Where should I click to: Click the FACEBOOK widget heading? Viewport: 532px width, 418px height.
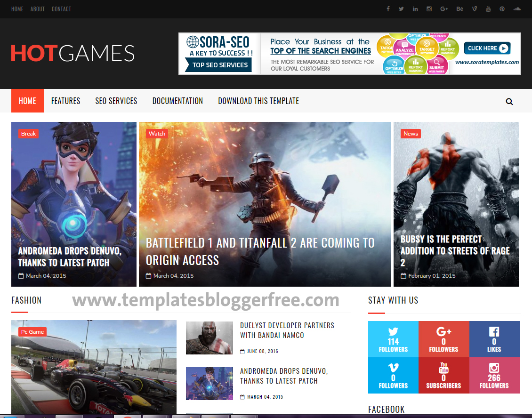pyautogui.click(x=386, y=410)
